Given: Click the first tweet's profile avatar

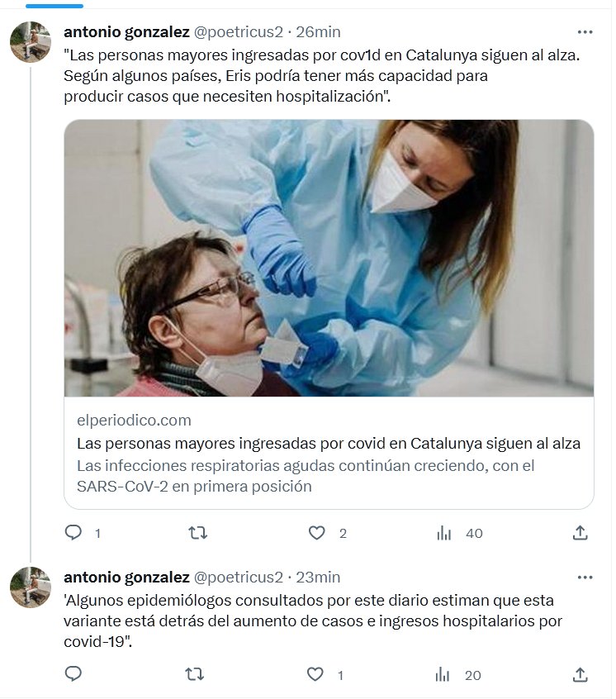Looking at the screenshot, I should coord(31,41).
